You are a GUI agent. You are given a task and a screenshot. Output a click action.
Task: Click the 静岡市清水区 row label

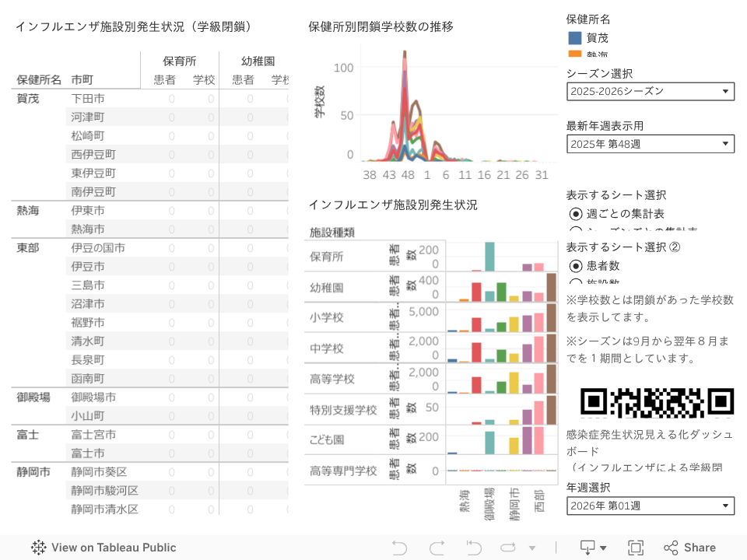[105, 509]
